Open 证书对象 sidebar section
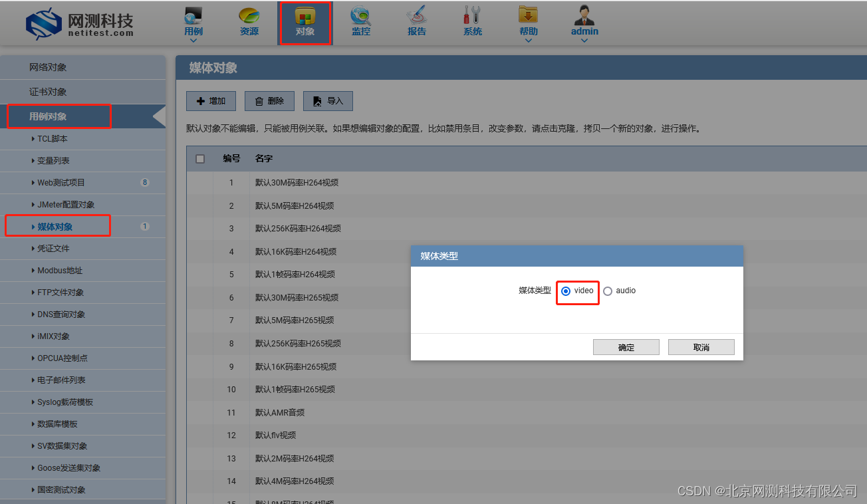The height and width of the screenshot is (504, 867). 82,92
